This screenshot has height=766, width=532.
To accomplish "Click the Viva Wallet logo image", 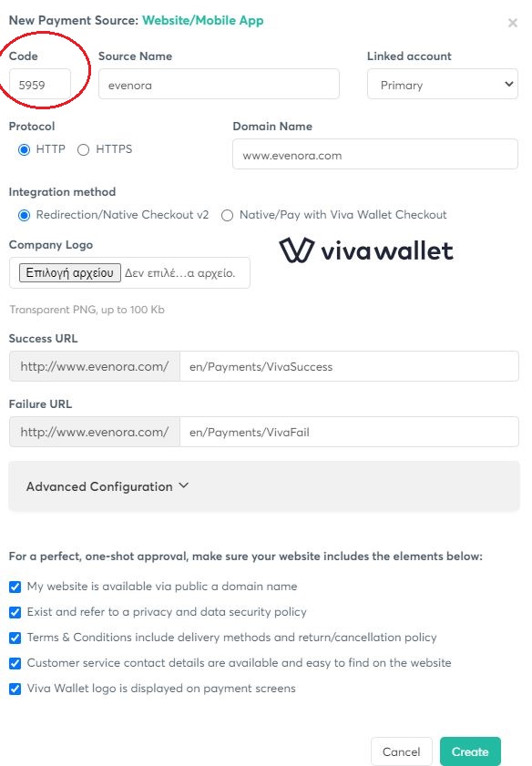I will (366, 250).
